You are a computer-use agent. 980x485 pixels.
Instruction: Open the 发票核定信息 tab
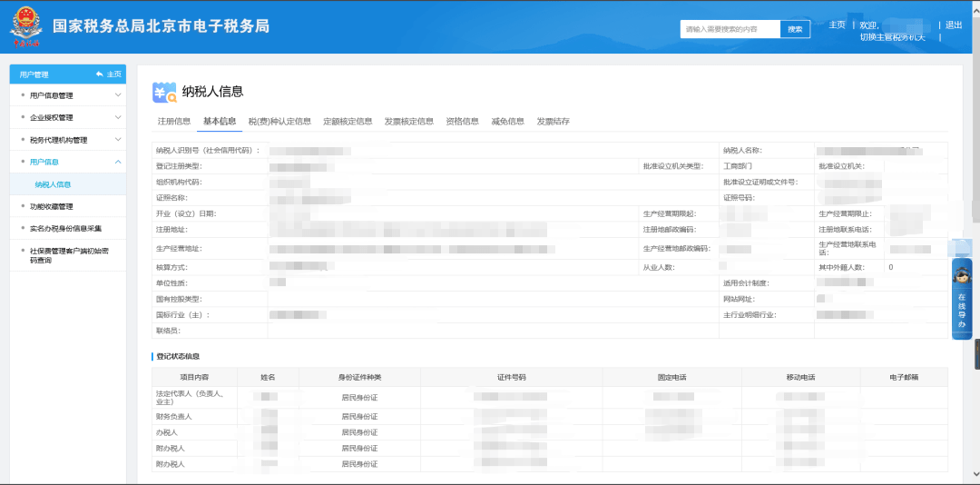408,122
